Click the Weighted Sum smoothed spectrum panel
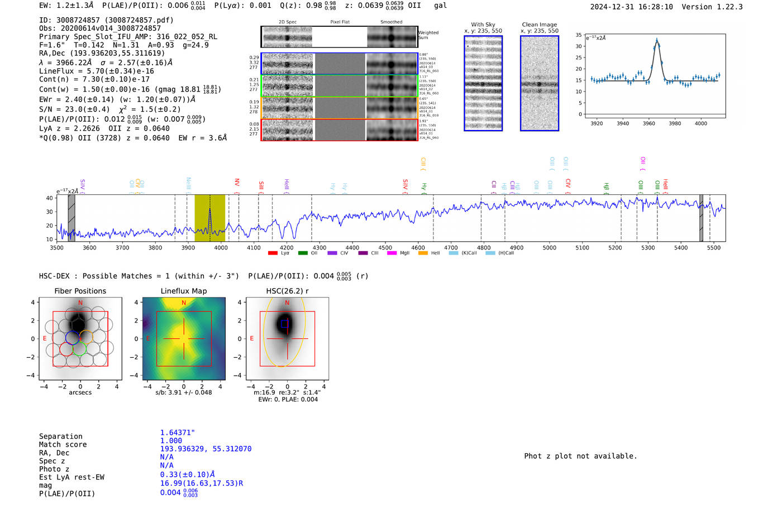782x532 pixels. tap(392, 37)
